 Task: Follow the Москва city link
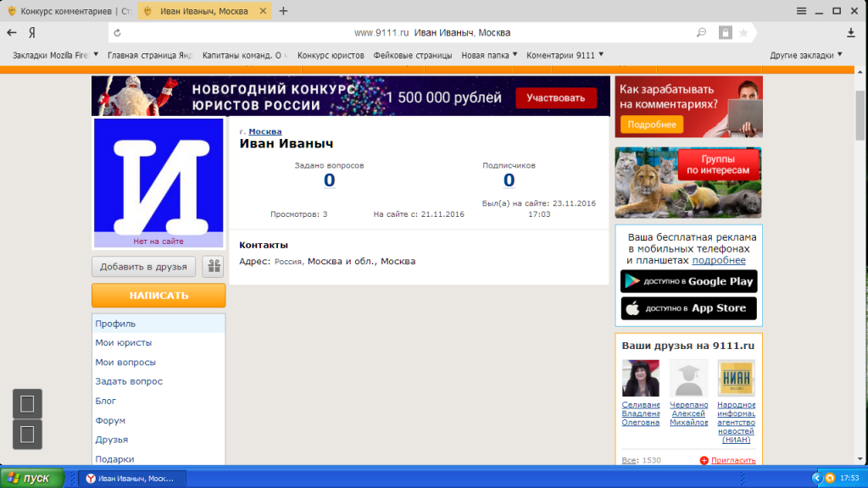pyautogui.click(x=264, y=131)
